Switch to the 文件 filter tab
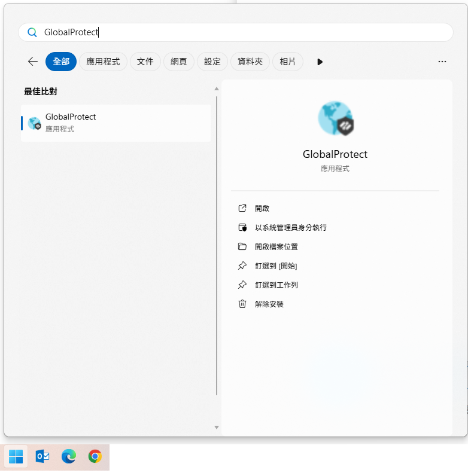The width and height of the screenshot is (468, 476). click(x=145, y=62)
